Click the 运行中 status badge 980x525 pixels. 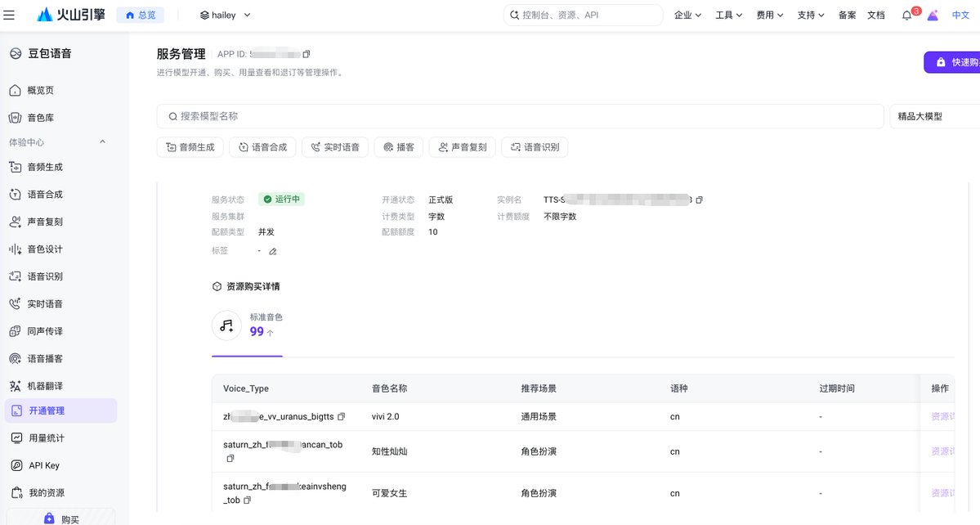[281, 200]
